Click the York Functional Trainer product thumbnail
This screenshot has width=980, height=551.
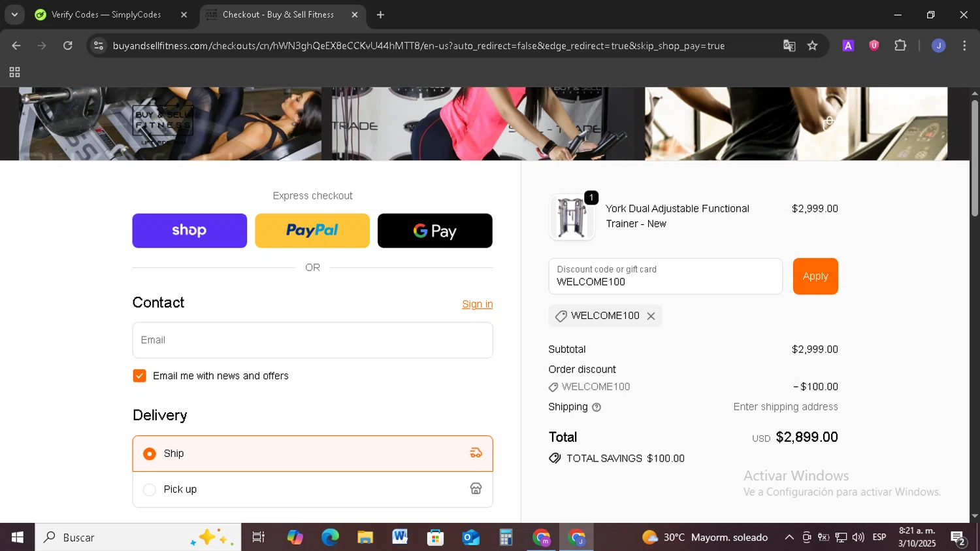[572, 217]
